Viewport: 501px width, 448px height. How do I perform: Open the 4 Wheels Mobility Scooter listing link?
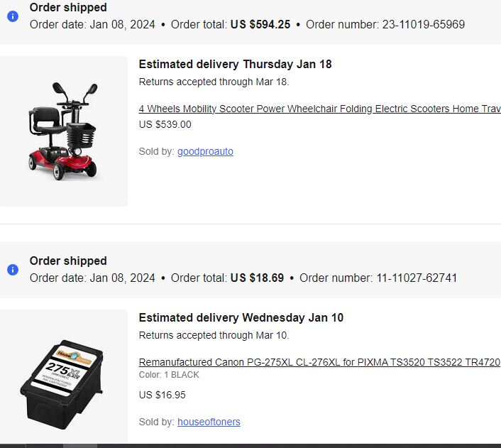(320, 109)
